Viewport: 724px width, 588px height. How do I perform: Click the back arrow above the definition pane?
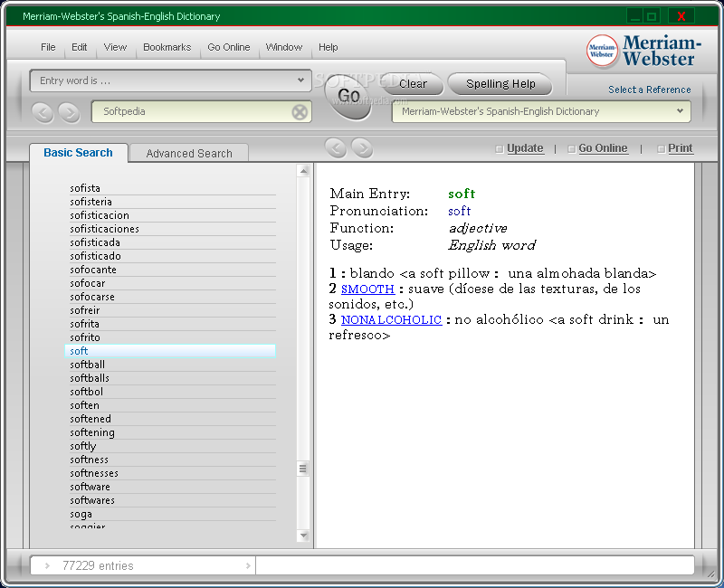336,148
